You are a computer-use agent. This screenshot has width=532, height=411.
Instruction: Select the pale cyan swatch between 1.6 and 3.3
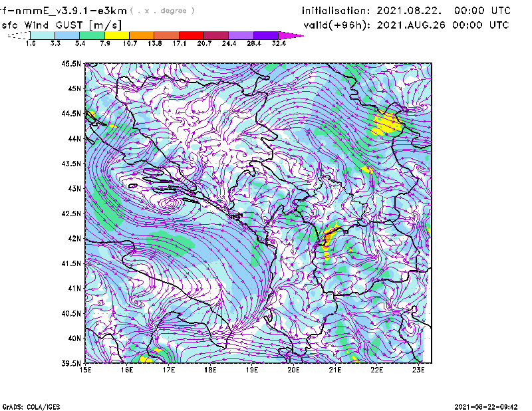[x=43, y=35]
